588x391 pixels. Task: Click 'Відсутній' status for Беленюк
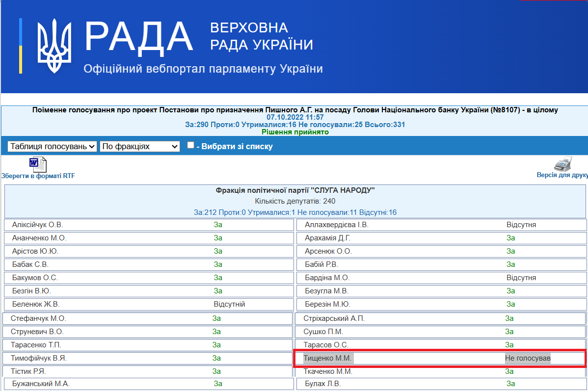230,304
